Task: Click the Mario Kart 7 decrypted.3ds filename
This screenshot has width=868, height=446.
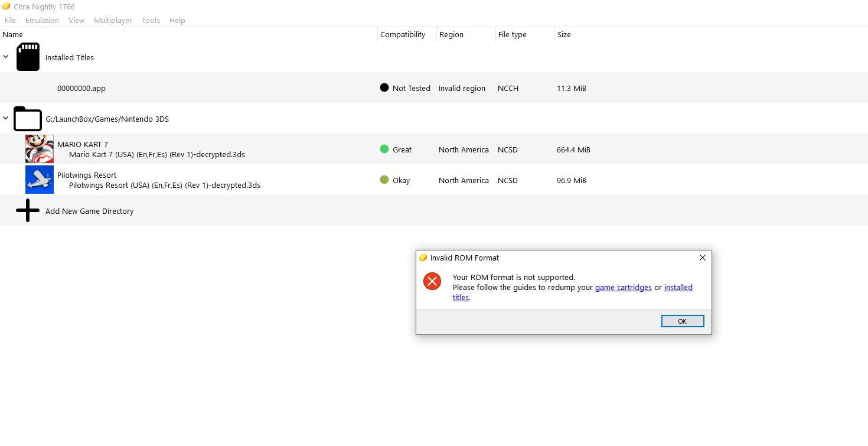Action: pos(157,154)
